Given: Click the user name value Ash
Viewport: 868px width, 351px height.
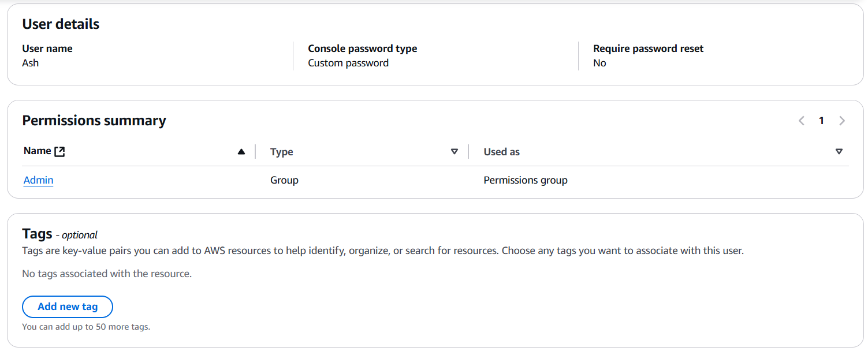Looking at the screenshot, I should [31, 63].
